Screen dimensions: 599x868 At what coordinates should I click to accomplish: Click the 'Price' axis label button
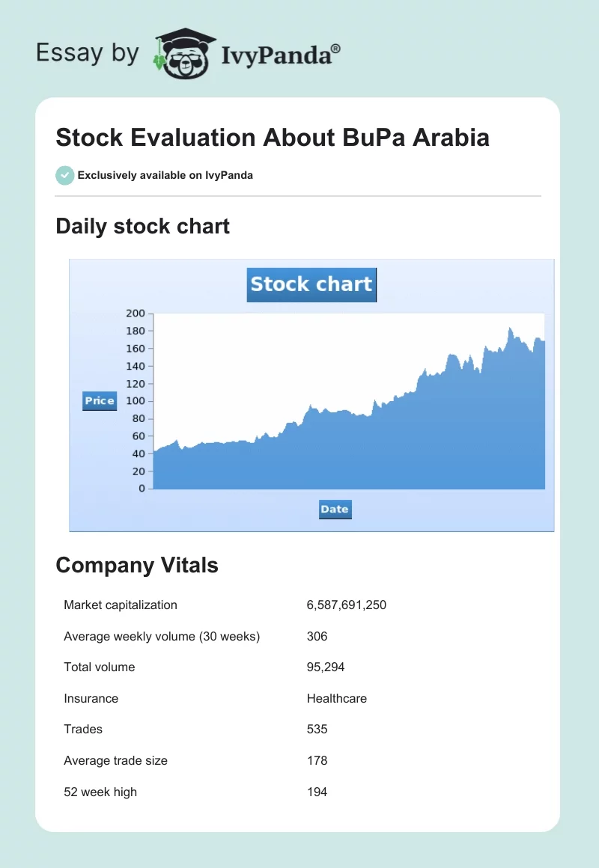pyautogui.click(x=100, y=401)
